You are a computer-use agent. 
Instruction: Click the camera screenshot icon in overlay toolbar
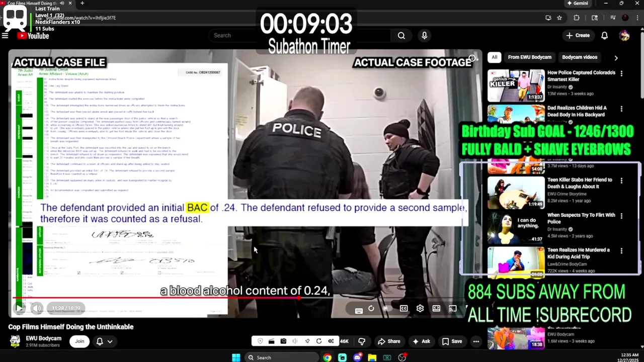(x=283, y=341)
